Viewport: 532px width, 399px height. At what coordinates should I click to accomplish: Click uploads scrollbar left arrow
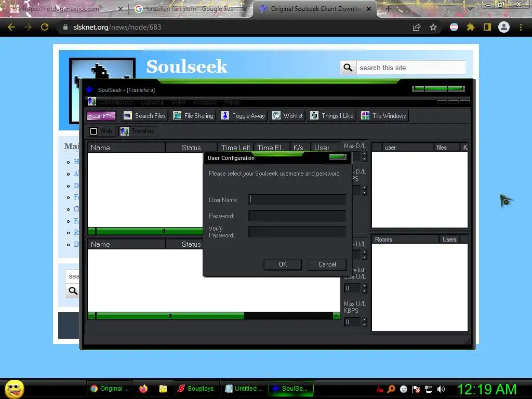(x=91, y=316)
